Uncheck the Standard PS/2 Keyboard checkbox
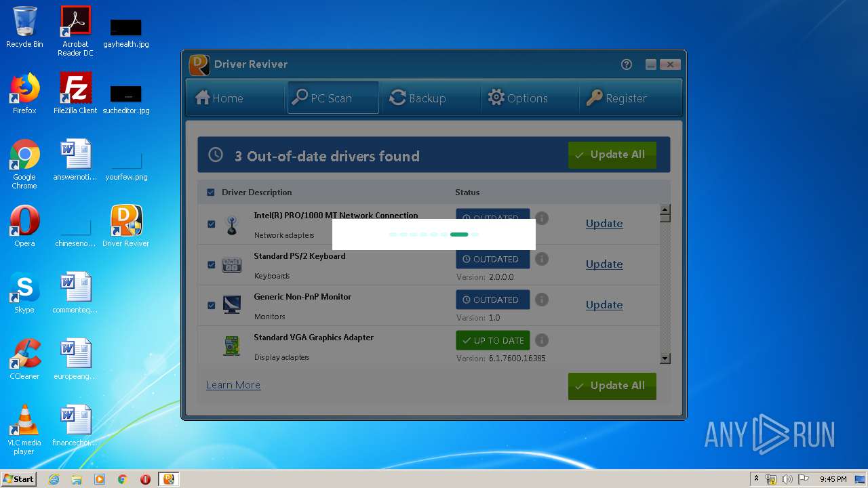Image resolution: width=868 pixels, height=488 pixels. pos(212,264)
